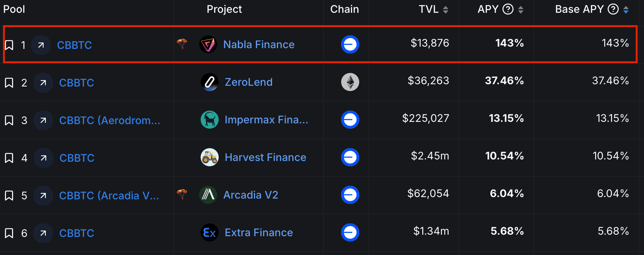Click the ZeroLend logo icon

(x=210, y=82)
